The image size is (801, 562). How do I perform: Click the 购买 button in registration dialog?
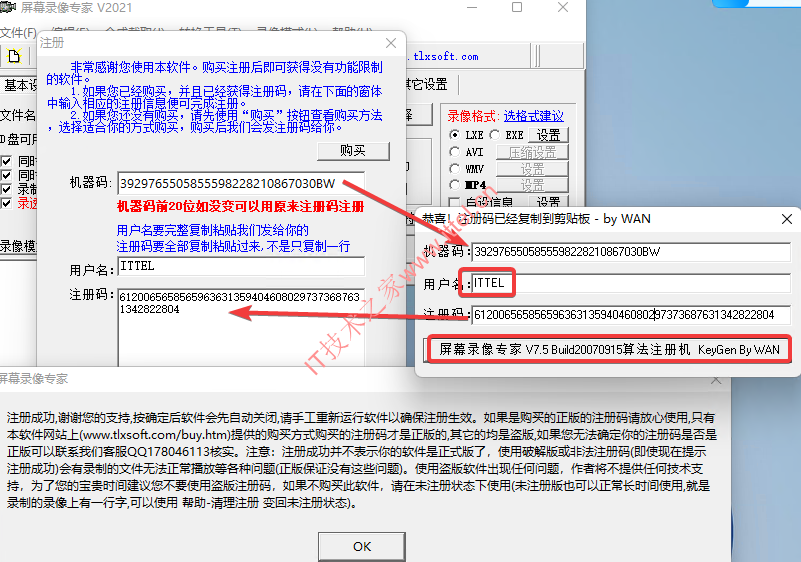tap(353, 151)
